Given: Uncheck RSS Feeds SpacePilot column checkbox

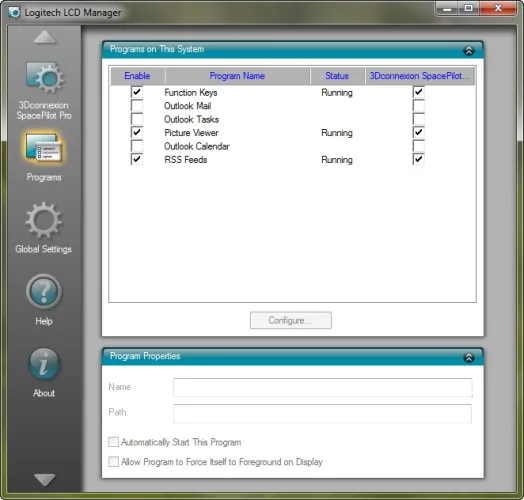Looking at the screenshot, I should coord(418,159).
